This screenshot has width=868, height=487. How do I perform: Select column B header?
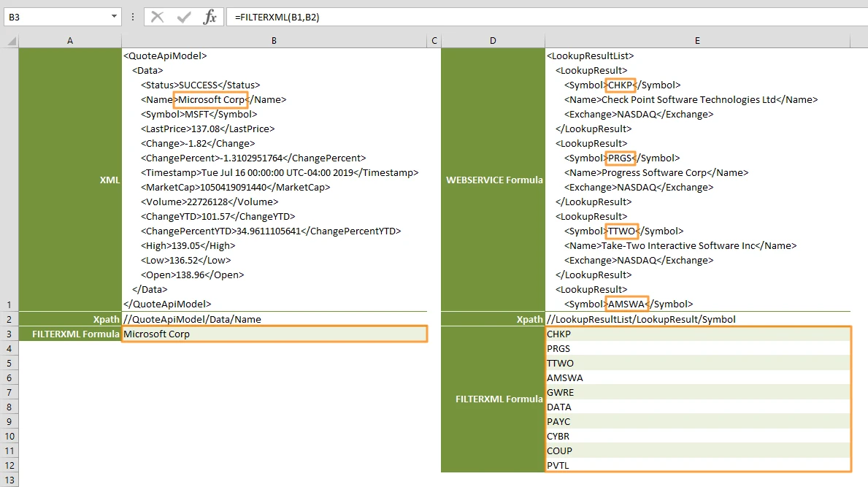274,41
